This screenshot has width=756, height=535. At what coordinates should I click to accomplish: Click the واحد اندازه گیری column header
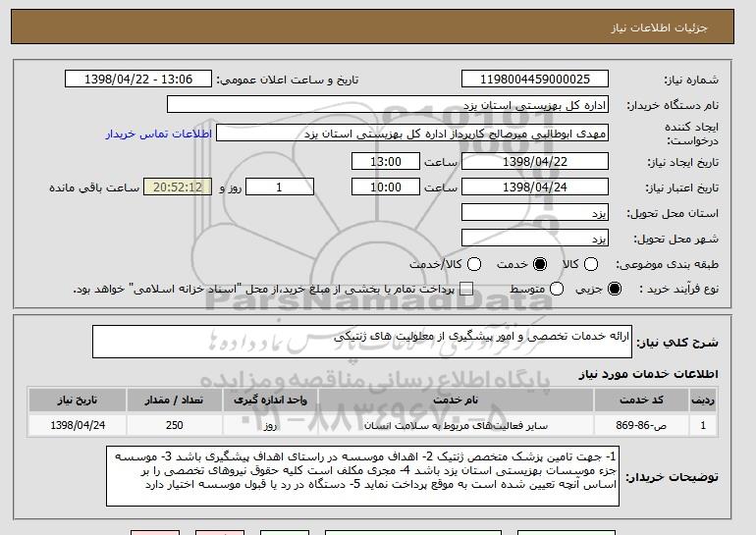coord(270,401)
